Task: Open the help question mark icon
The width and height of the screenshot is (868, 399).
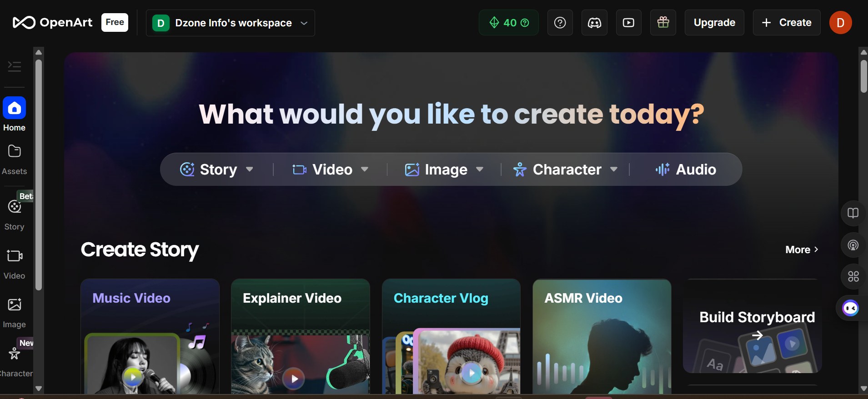Action: [560, 23]
